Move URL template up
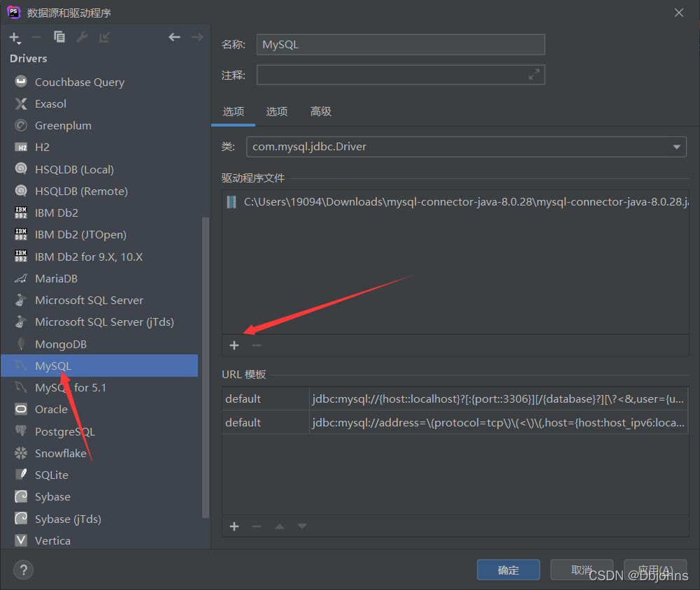Viewport: 700px width, 590px height. coord(280,526)
